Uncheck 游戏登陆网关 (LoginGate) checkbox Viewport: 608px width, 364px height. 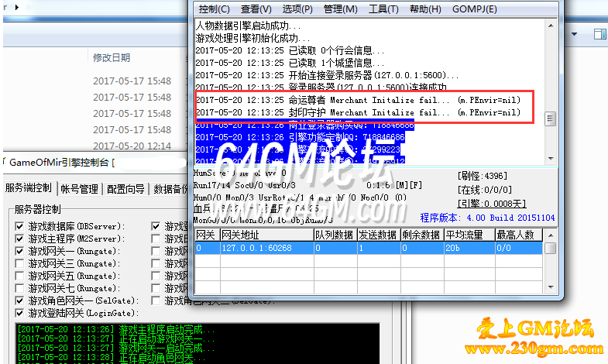tap(19, 313)
